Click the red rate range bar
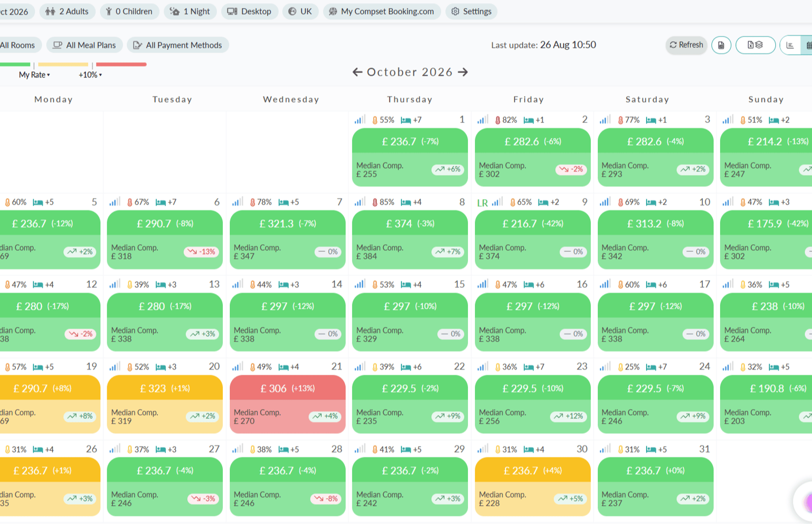Screen dimensions: 812x524 click(121, 64)
